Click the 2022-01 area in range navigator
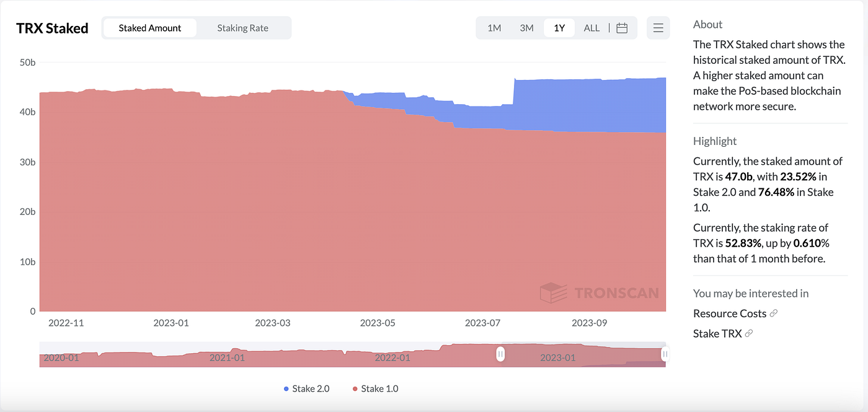868x412 pixels. pos(392,357)
